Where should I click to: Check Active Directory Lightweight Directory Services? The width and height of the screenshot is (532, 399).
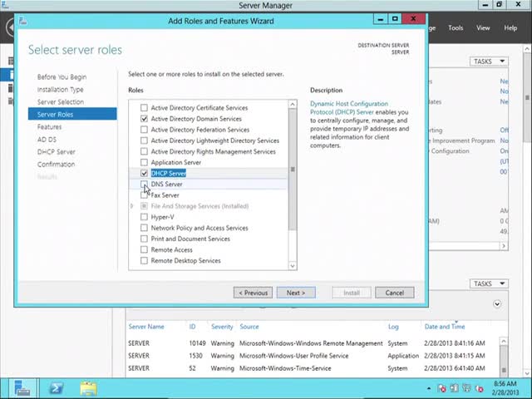[x=144, y=140]
